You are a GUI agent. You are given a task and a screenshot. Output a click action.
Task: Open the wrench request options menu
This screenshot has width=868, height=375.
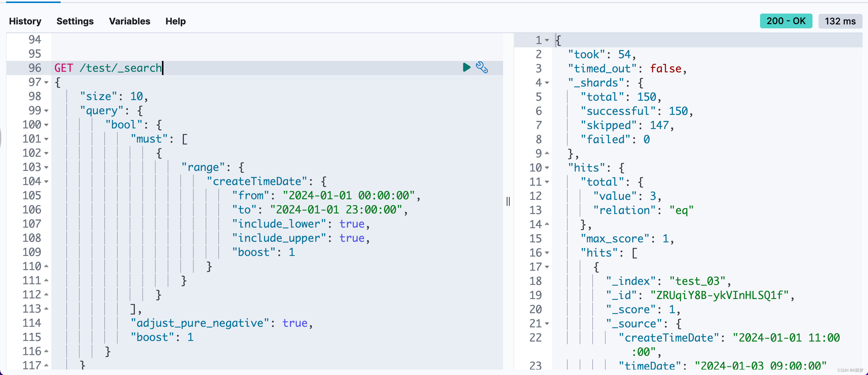(x=482, y=68)
